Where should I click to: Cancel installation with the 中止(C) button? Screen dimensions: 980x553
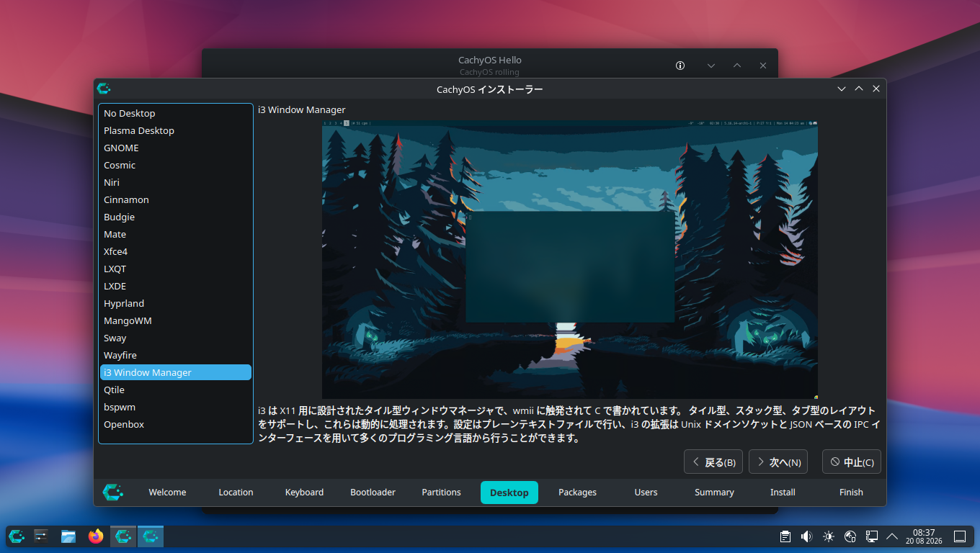(x=852, y=462)
